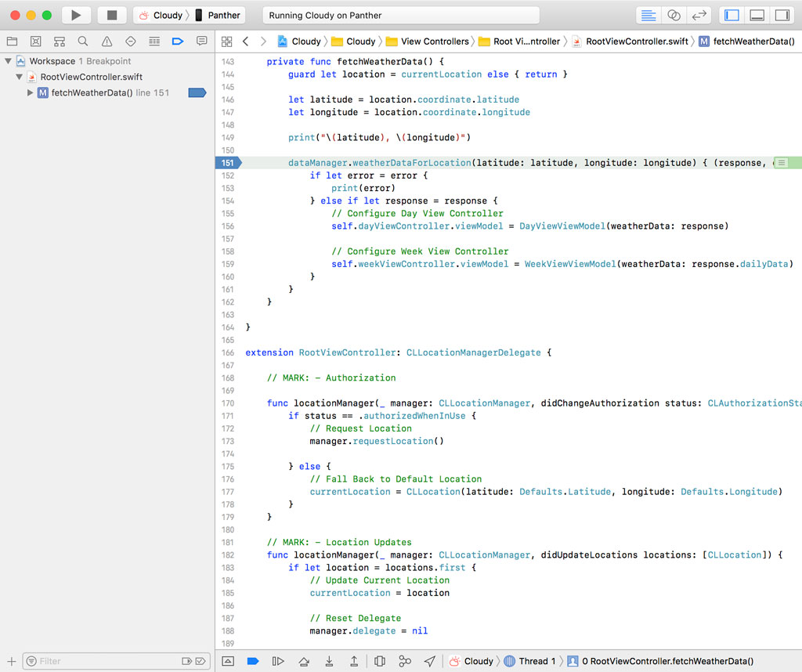Image resolution: width=802 pixels, height=672 pixels.
Task: Show the Issue navigator warning triangle
Action: click(x=106, y=41)
